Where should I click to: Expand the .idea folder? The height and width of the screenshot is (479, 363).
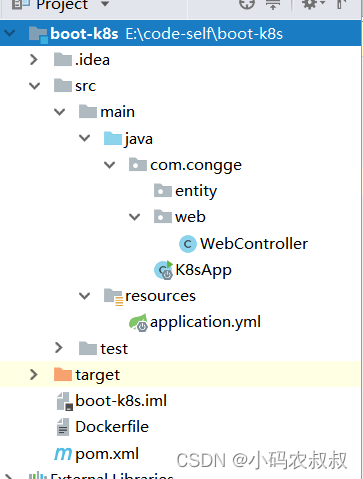tap(34, 60)
